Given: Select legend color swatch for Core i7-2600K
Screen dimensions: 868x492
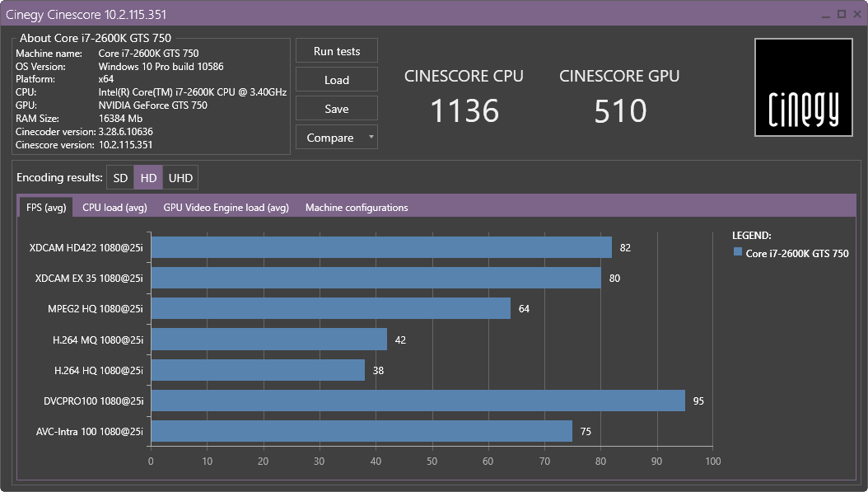Looking at the screenshot, I should tap(737, 251).
